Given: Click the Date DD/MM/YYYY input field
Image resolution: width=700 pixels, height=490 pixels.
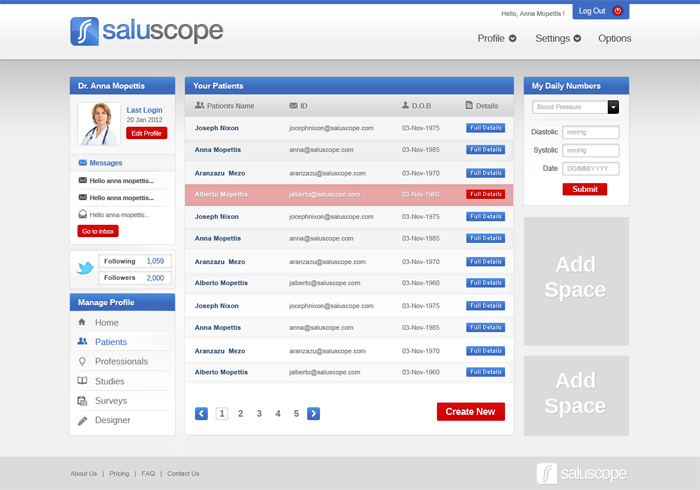Looking at the screenshot, I should (591, 169).
